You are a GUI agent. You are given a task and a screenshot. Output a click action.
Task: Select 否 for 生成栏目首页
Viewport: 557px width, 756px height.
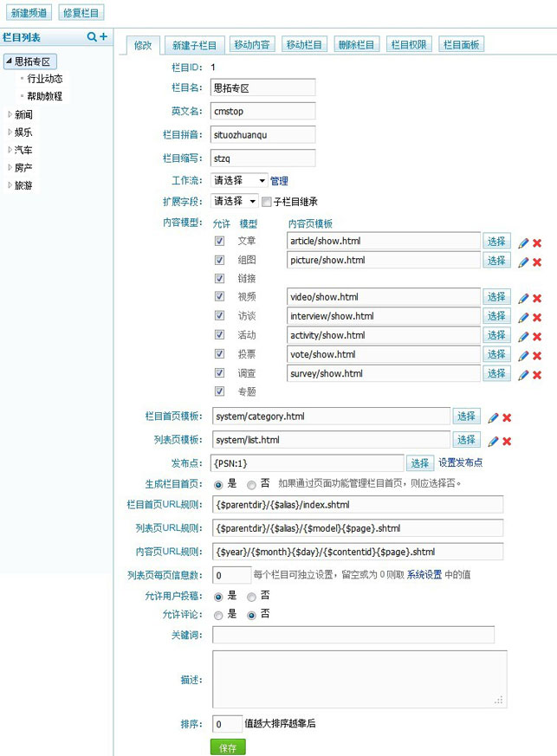point(251,485)
